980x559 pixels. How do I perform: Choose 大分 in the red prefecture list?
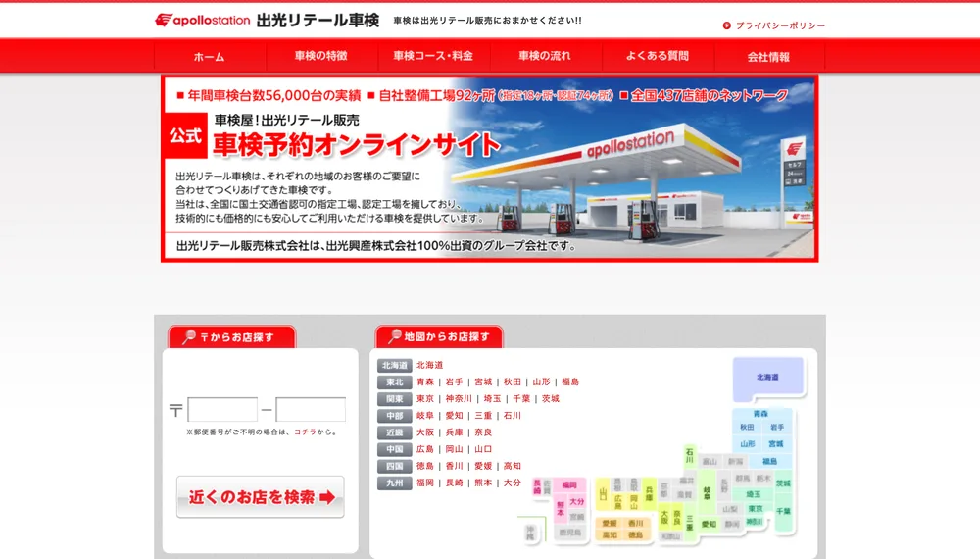pyautogui.click(x=513, y=483)
